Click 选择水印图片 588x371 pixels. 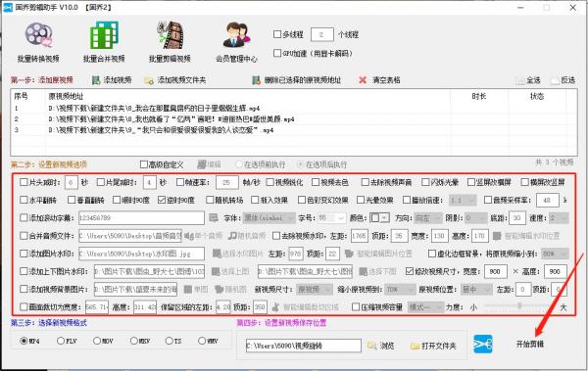(x=238, y=254)
